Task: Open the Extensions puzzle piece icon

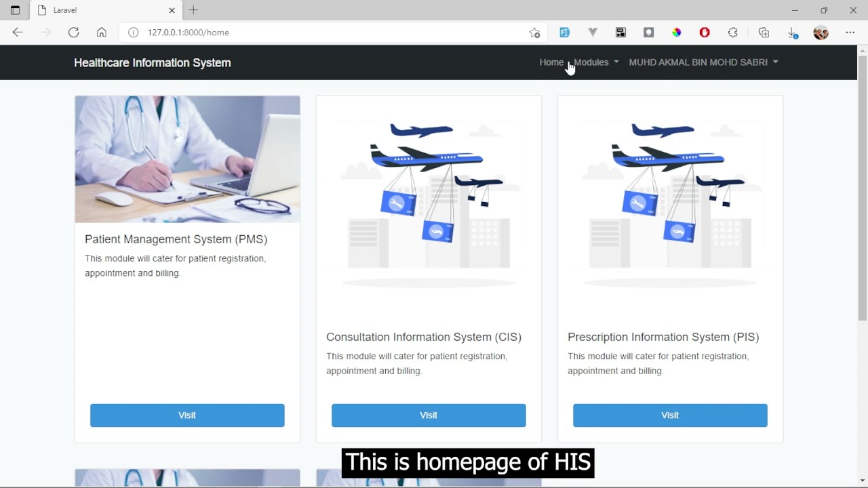Action: point(732,33)
